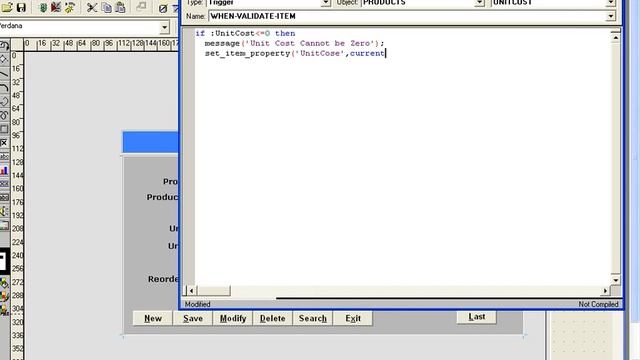Click the yellow Debug bug icon

point(70,7)
